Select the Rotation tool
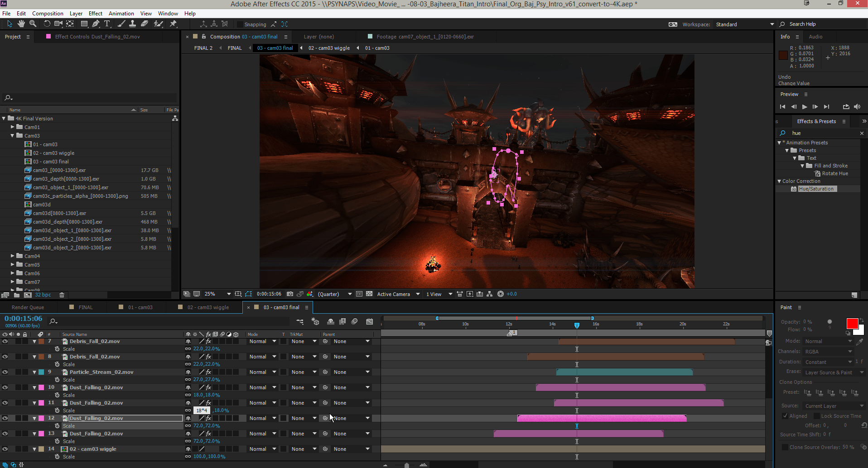Viewport: 868px width, 468px height. (x=47, y=24)
